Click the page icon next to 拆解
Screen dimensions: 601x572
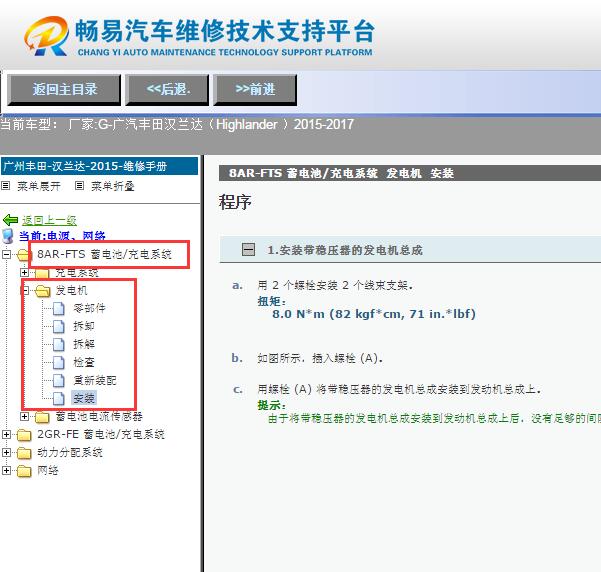[59, 344]
